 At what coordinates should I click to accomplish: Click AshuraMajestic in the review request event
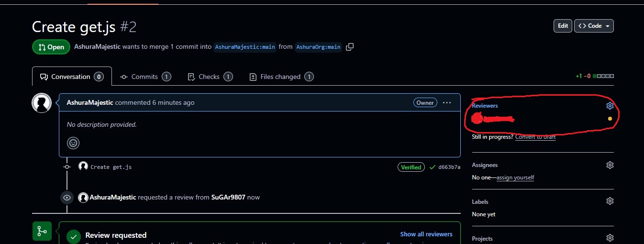point(113,197)
